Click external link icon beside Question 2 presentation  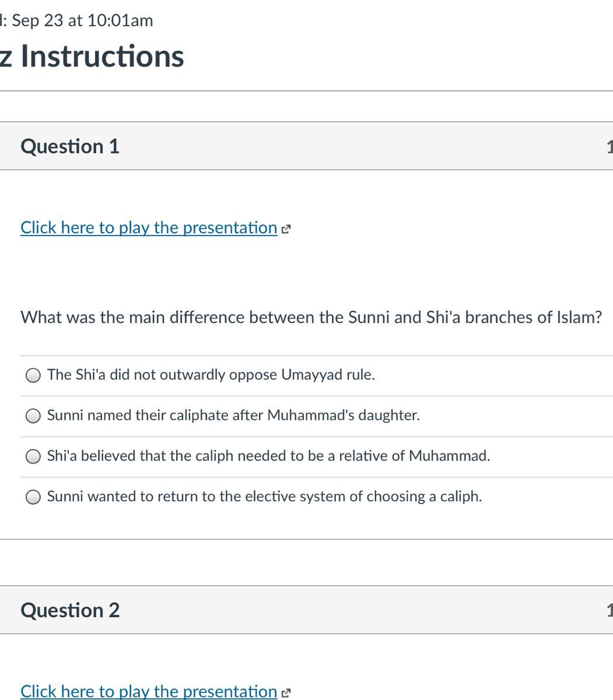[x=285, y=694]
